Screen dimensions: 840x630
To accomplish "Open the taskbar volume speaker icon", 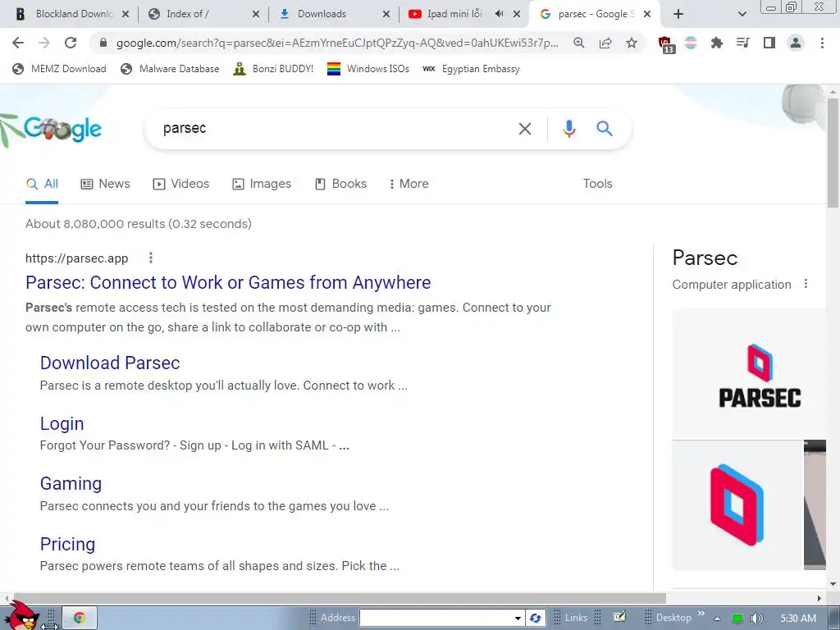I will pos(756,619).
